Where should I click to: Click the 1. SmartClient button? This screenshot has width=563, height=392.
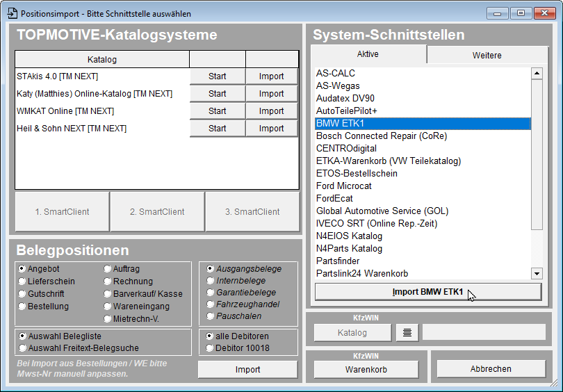coord(62,212)
